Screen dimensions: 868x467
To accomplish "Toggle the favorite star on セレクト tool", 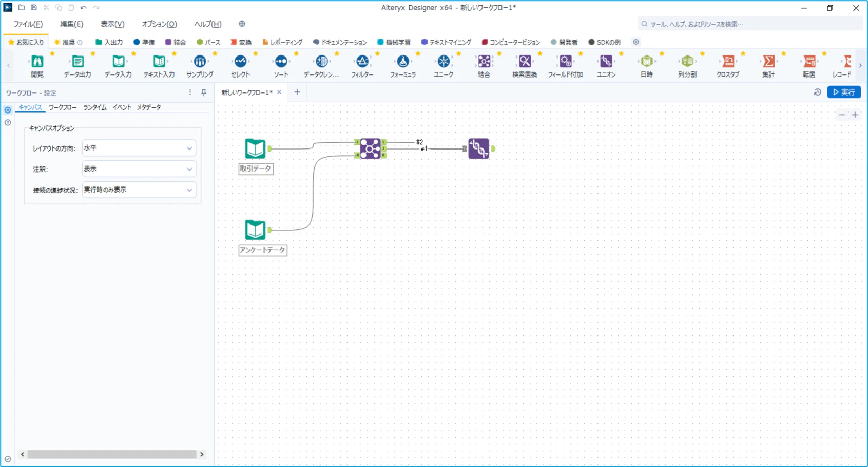I will pos(256,53).
